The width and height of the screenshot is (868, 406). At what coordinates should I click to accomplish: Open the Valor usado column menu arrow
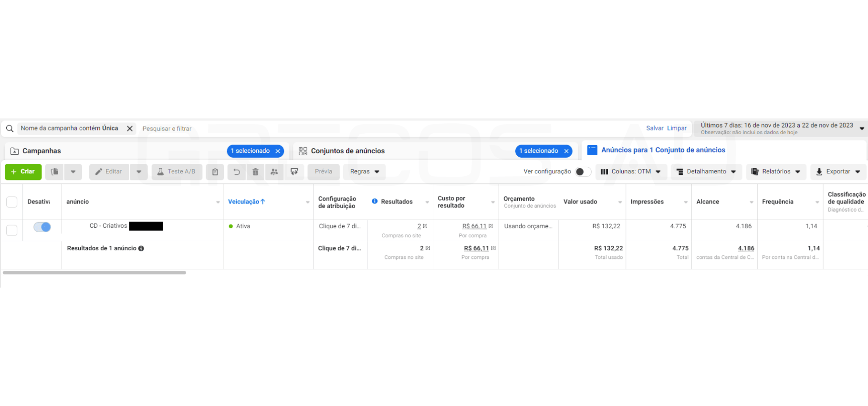[x=620, y=202]
